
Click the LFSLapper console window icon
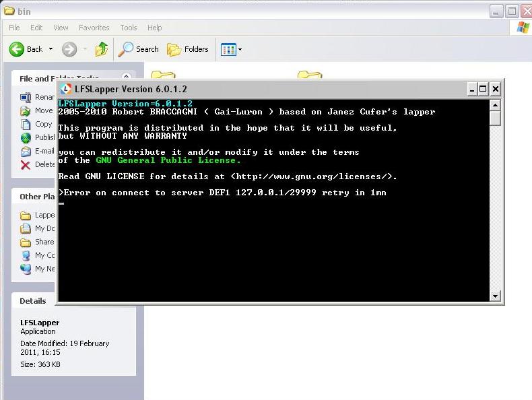point(65,89)
